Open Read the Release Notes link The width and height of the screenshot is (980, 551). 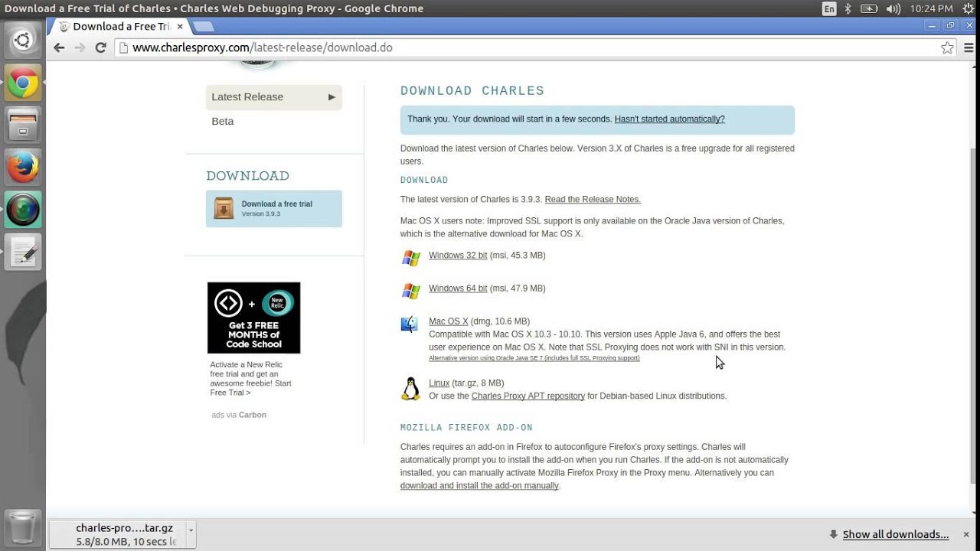(x=593, y=200)
